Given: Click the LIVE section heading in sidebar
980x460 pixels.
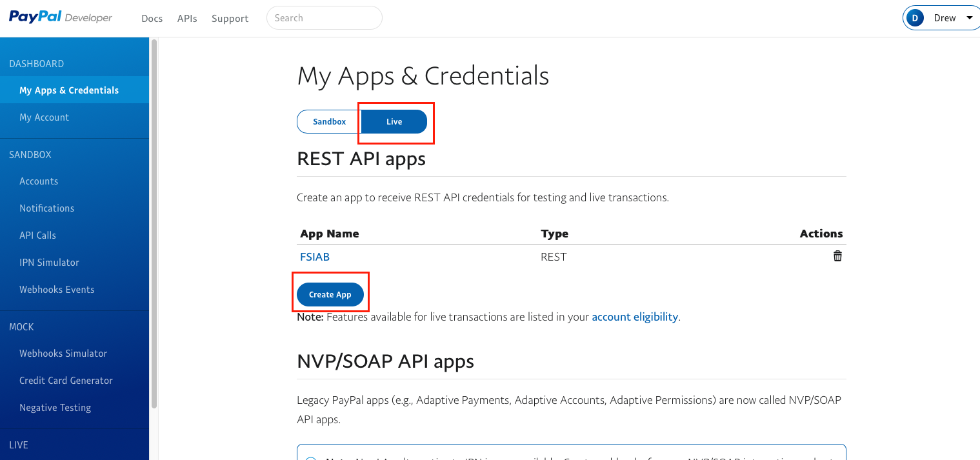Looking at the screenshot, I should 19,445.
